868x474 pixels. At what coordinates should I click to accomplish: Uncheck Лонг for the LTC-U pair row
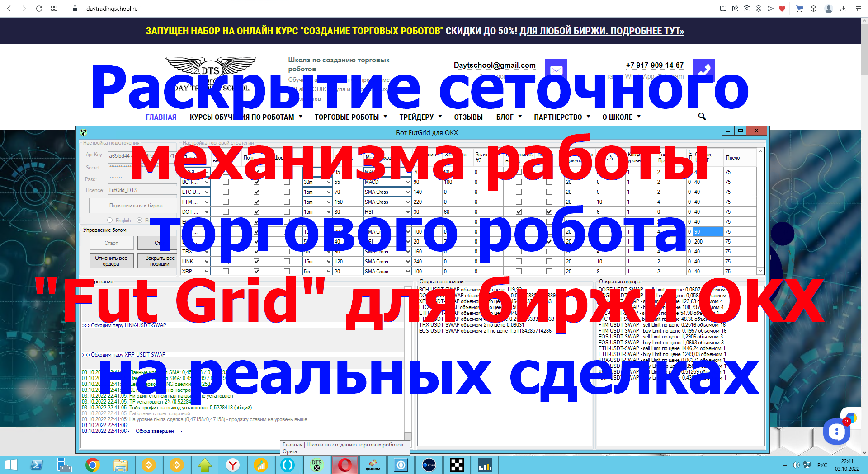[256, 192]
